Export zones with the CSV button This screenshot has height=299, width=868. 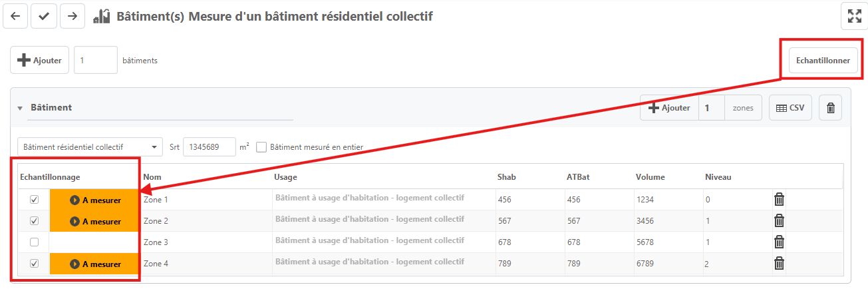coord(790,107)
